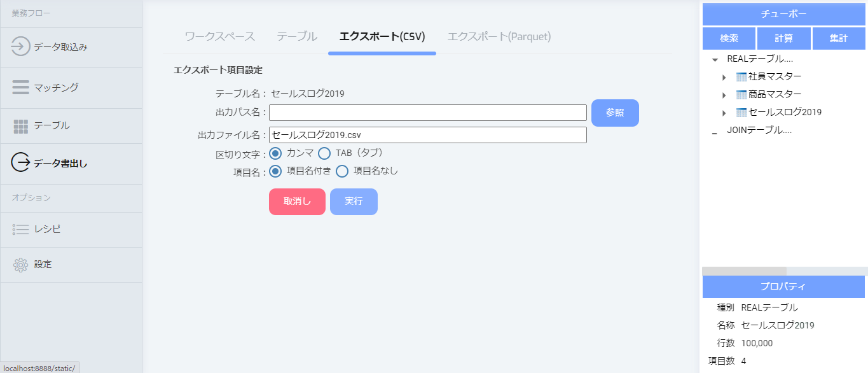
Task: Open the レシピ panel from sidebar
Action: pyautogui.click(x=21, y=231)
